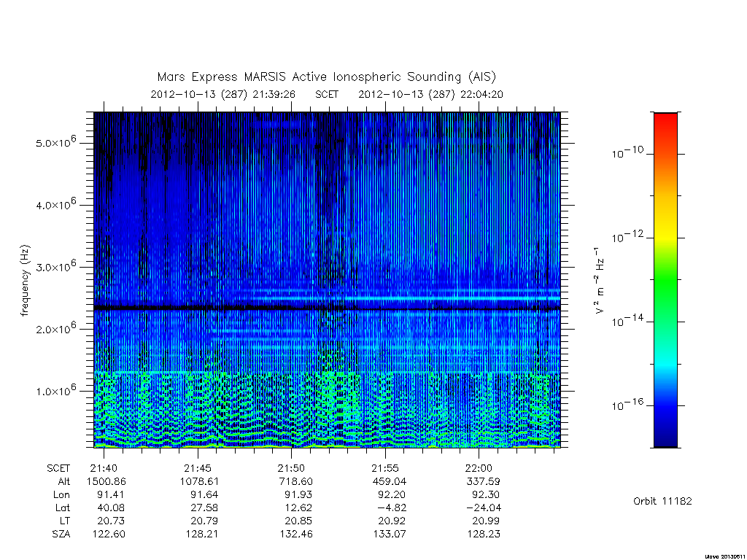
Task: Click the 'SCET' label between the two timestamps
Action: 327,94
